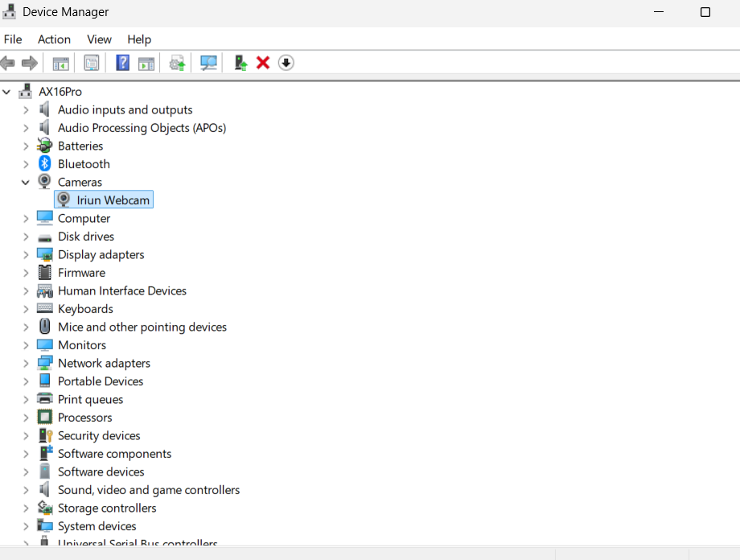This screenshot has height=560, width=740.
Task: Open the File menu
Action: (13, 39)
